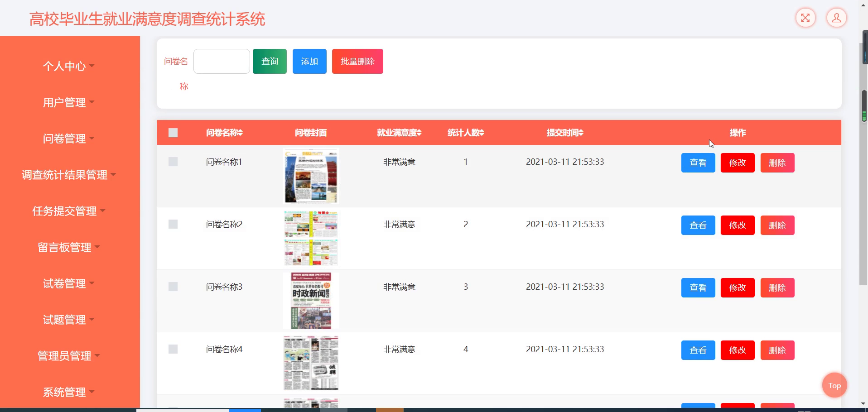
Task: Edit 问卷名称1 with 修改 button
Action: 738,163
